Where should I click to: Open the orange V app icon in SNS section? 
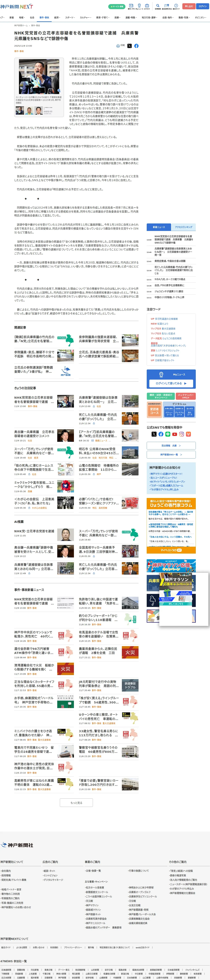coord(188,434)
